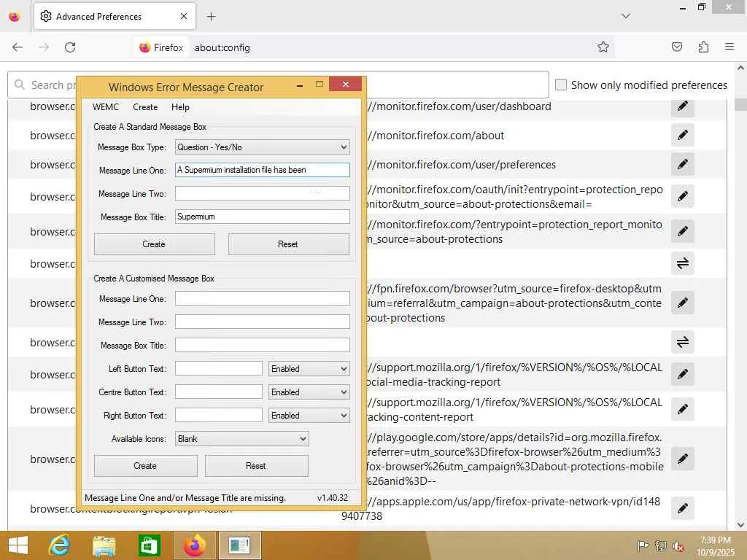Open the muted volume icon in tray
This screenshot has height=560, width=747.
point(678,546)
